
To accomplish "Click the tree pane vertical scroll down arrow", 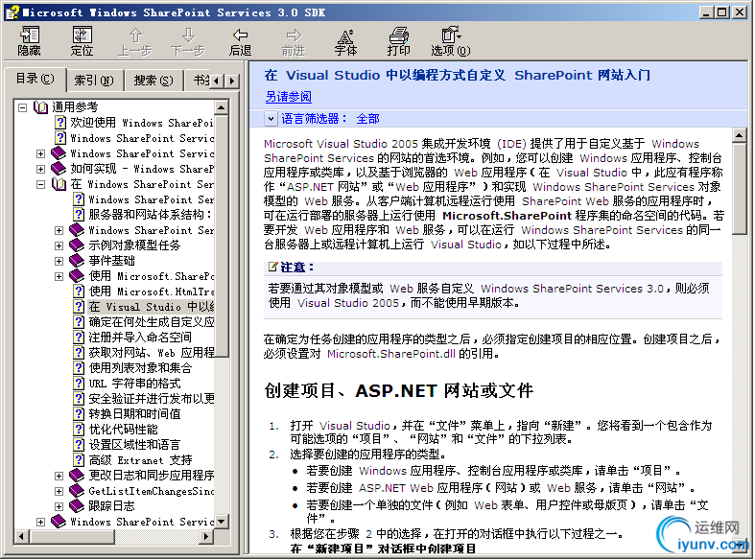I will [x=221, y=522].
